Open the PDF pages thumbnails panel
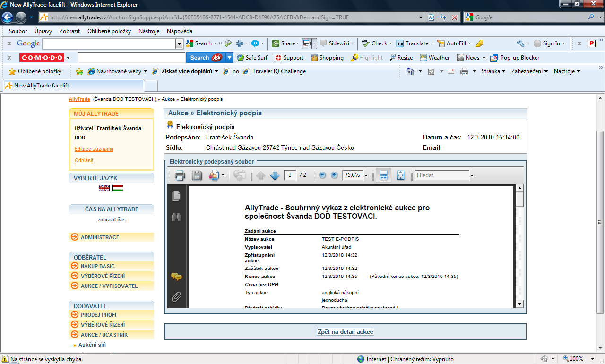The width and height of the screenshot is (605, 364). click(176, 196)
